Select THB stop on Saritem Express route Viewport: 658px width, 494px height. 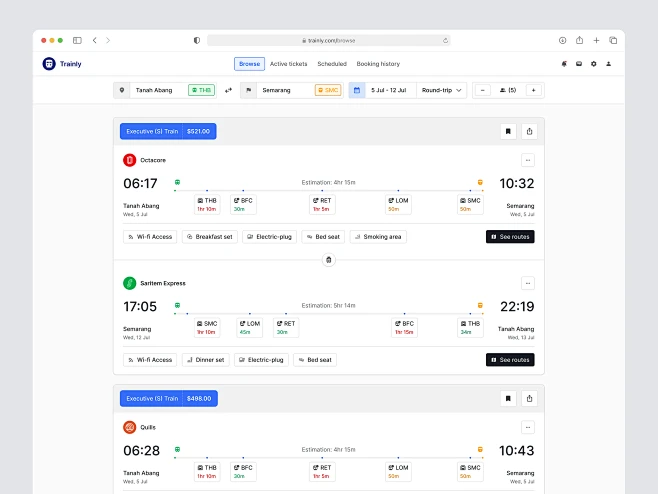(470, 327)
